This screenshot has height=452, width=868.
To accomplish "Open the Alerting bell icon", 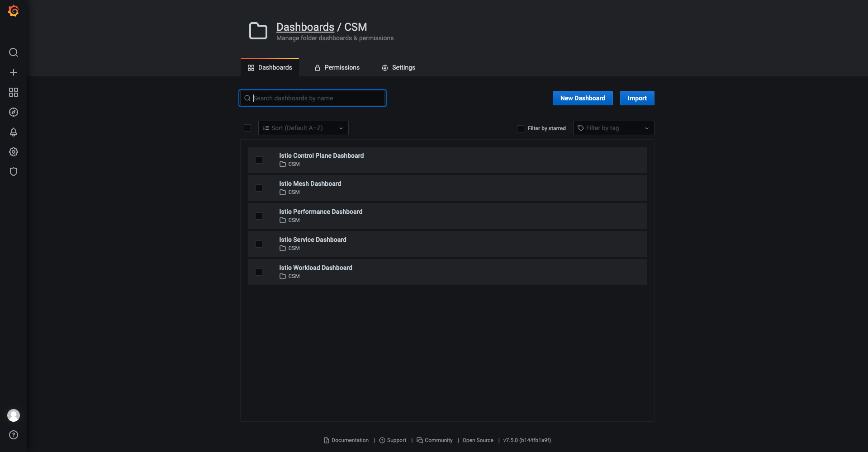I will click(14, 132).
